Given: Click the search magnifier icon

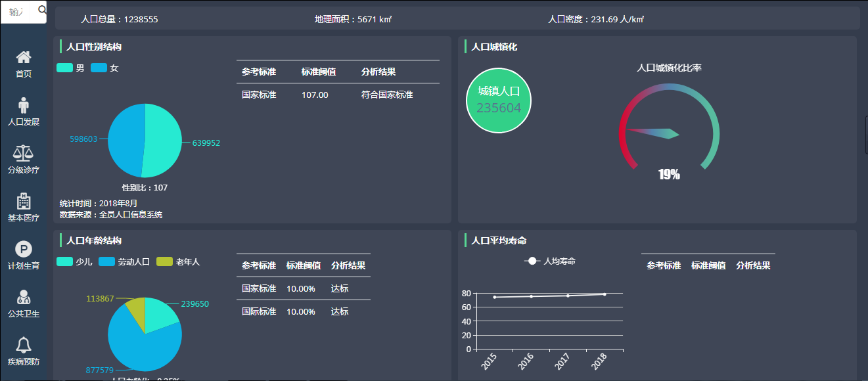Looking at the screenshot, I should (x=42, y=10).
